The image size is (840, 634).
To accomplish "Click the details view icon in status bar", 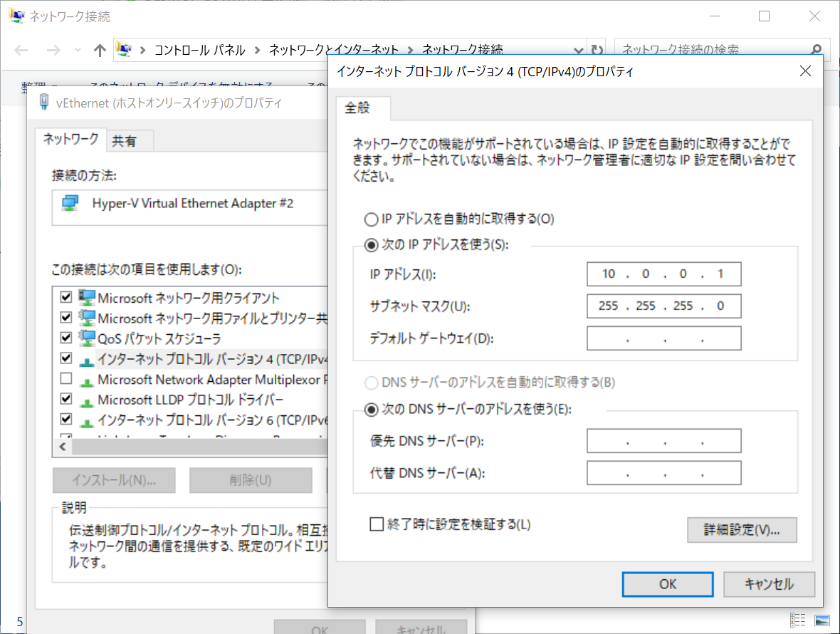I will (x=797, y=620).
